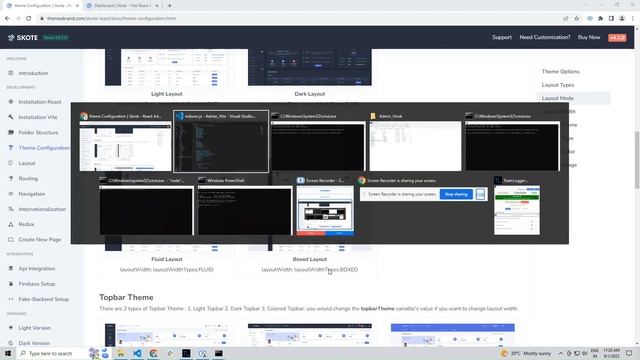Click the Routing sidebar icon
The height and width of the screenshot is (360, 640).
pos(11,178)
